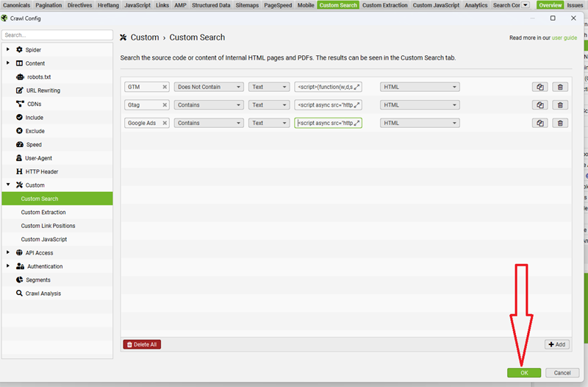
Task: Duplicate the Google Ads search row
Action: (540, 123)
